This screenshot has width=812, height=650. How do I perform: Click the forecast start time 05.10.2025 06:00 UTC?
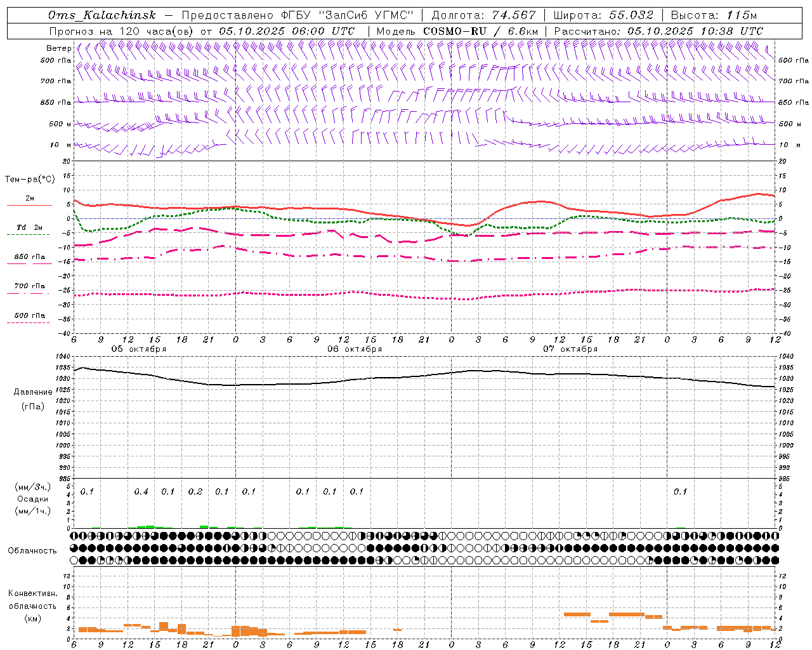[287, 31]
